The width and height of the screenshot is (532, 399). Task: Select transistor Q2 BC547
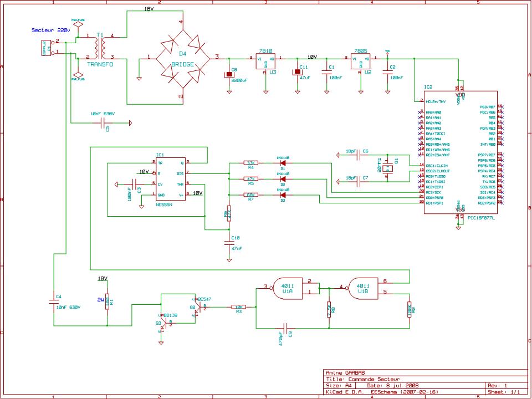[198, 306]
